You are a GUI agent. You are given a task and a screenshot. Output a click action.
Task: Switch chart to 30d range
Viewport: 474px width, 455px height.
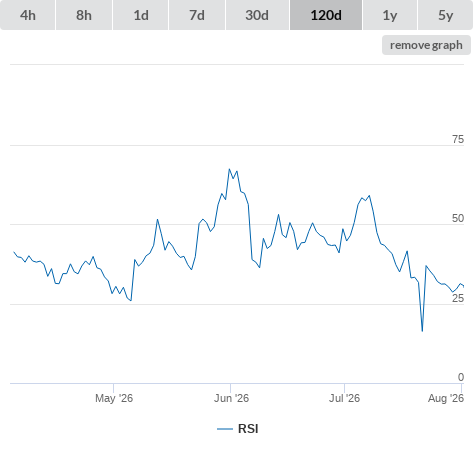(257, 15)
